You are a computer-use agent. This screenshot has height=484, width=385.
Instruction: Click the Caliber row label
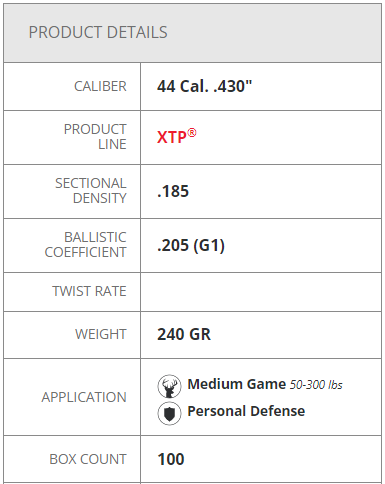pos(100,86)
